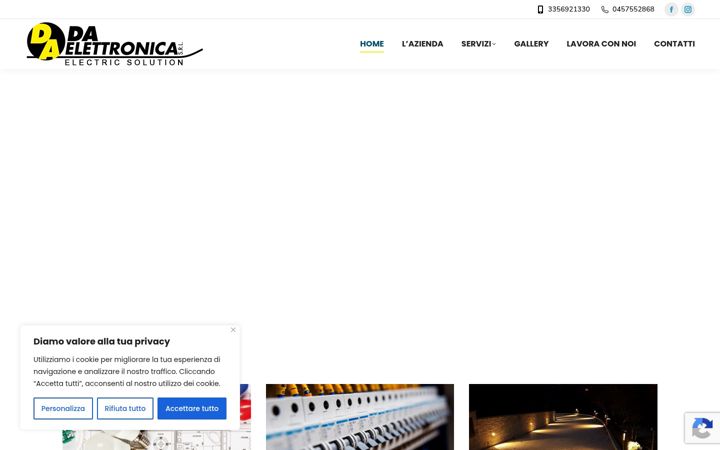Go to the Home menu item

(371, 44)
